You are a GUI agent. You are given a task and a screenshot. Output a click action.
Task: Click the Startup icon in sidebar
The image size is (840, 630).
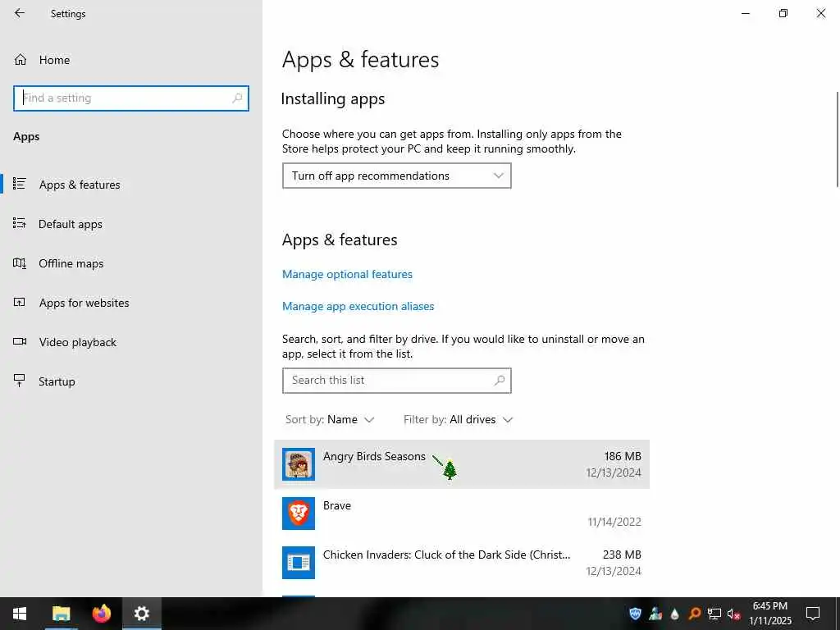(20, 381)
